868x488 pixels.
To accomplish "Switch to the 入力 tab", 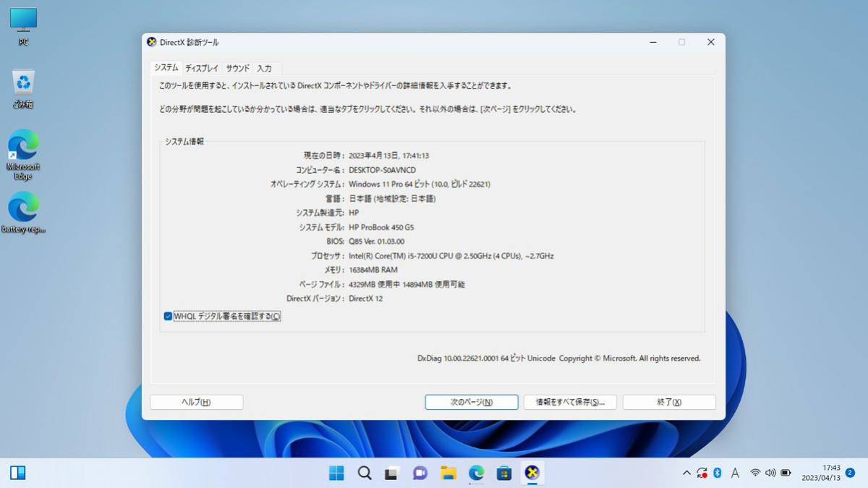I will coord(264,68).
